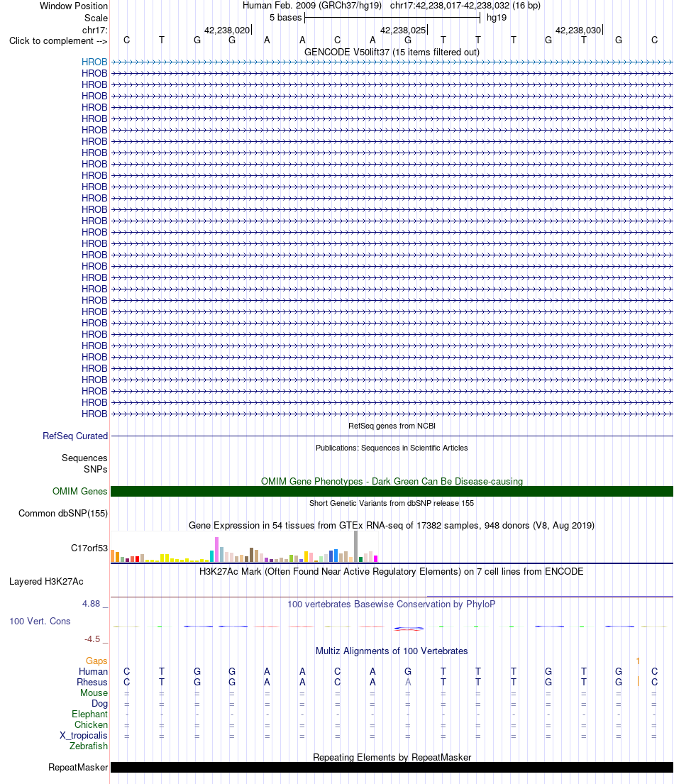
Task: Open 'Repeating Elements by RepeatMasker' title
Action: (x=392, y=758)
